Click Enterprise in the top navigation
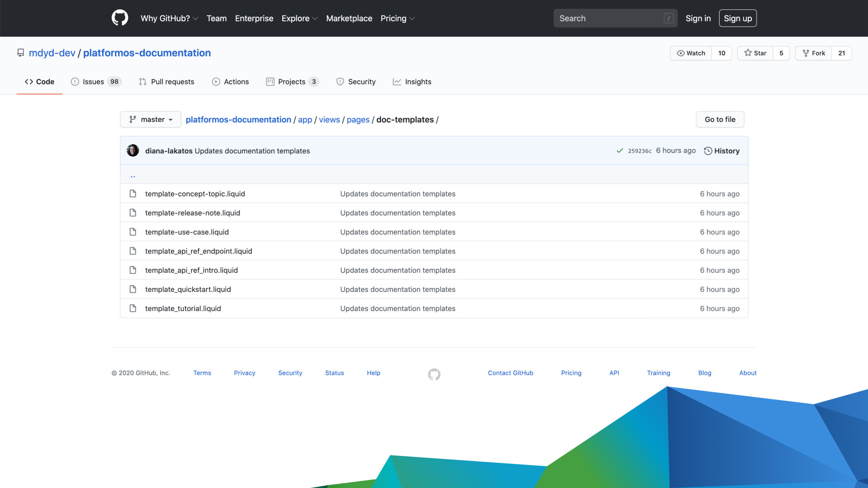Image resolution: width=868 pixels, height=488 pixels. coord(254,18)
